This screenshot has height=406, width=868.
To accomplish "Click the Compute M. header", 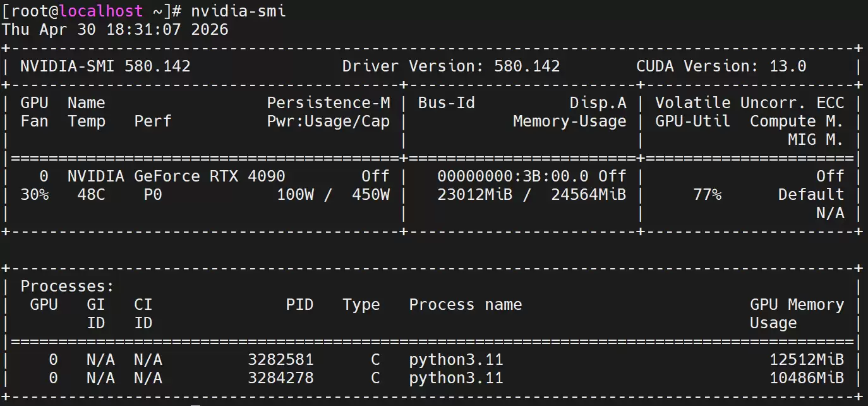I will point(797,121).
